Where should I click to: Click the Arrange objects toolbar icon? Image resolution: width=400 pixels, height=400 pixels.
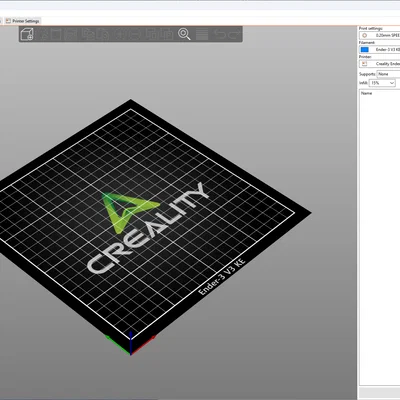click(x=70, y=34)
